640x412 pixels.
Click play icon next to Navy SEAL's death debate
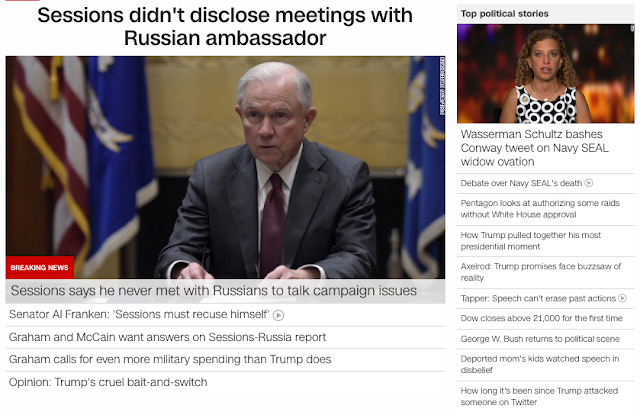coord(589,183)
